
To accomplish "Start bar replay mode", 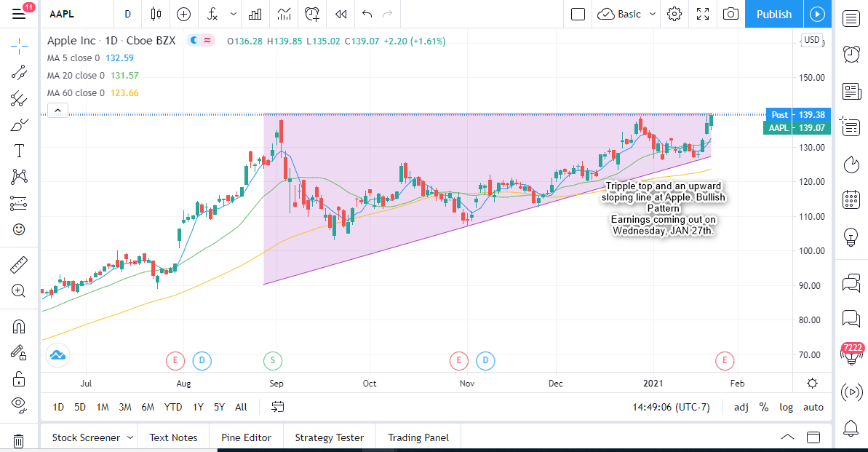I will point(341,14).
